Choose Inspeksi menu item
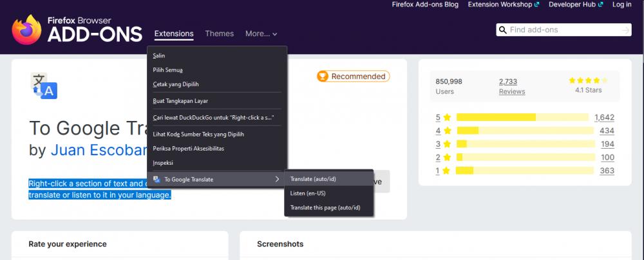Screen dimensions: 644x260 (x=217, y=163)
